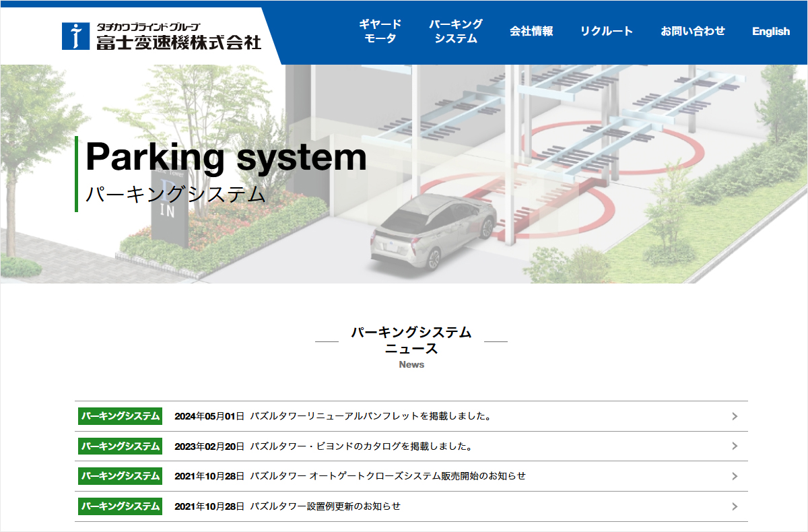Image resolution: width=808 pixels, height=532 pixels.
Task: Click the arrow on the 2023年02月20日 row
Action: tap(735, 446)
